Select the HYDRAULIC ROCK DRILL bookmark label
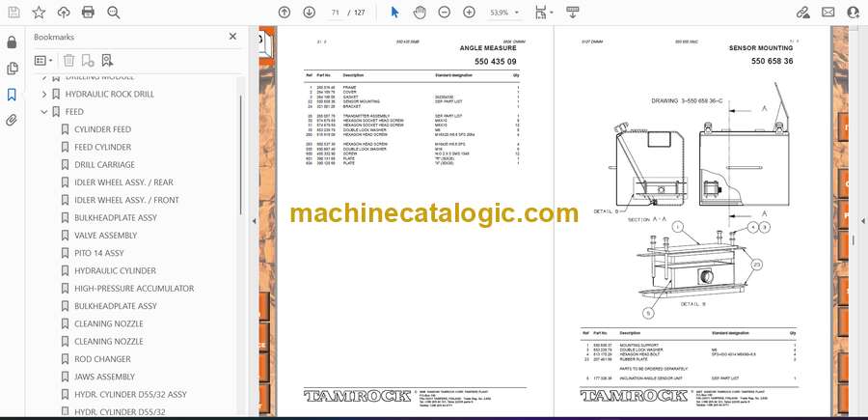The height and width of the screenshot is (420, 868). (x=110, y=95)
